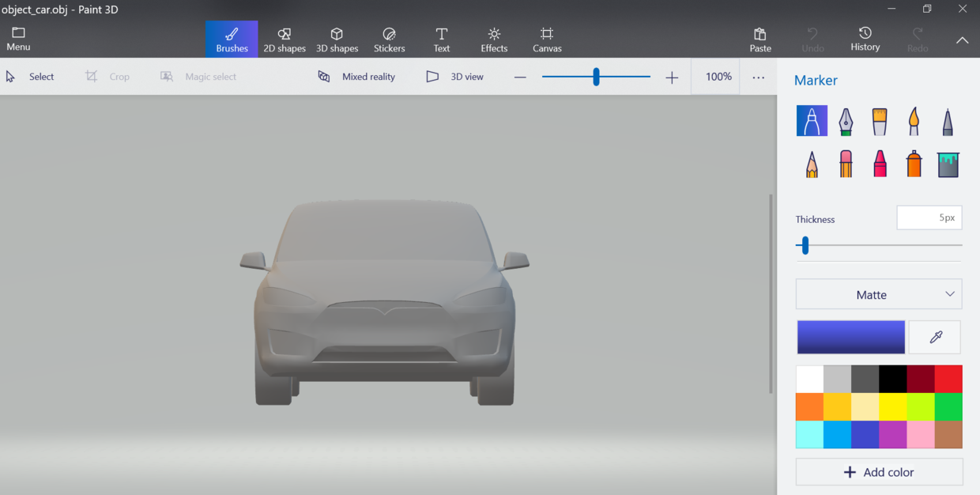This screenshot has width=980, height=495.
Task: Choose the pale yellow color swatch
Action: coord(865,406)
